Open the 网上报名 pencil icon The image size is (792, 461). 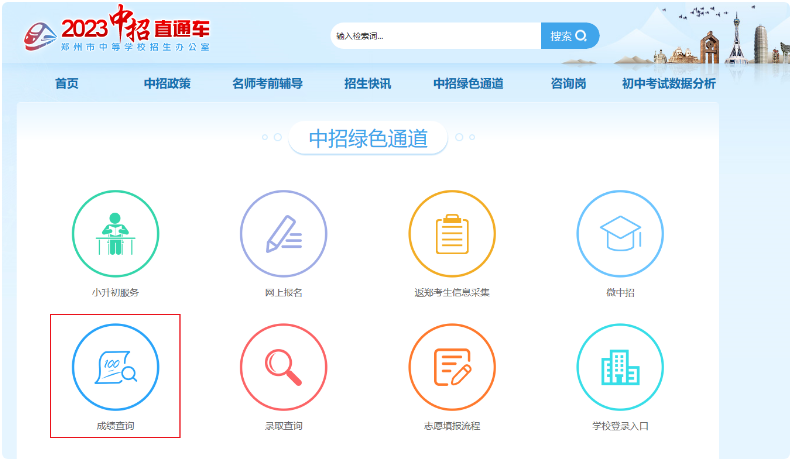click(283, 233)
